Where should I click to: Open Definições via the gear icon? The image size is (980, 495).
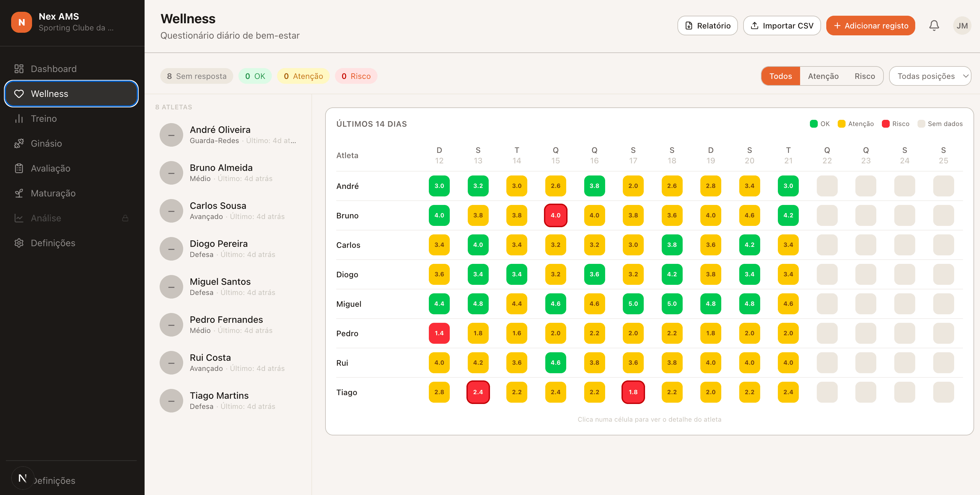(x=19, y=243)
